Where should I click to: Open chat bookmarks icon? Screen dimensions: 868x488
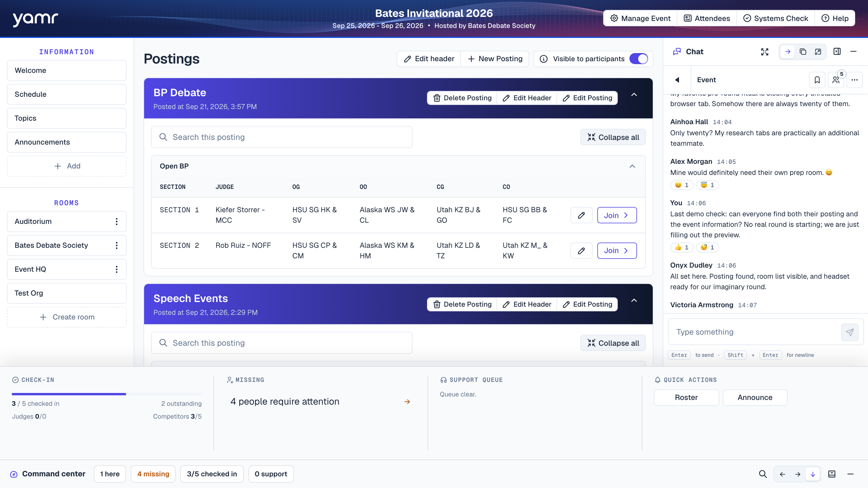coord(817,80)
